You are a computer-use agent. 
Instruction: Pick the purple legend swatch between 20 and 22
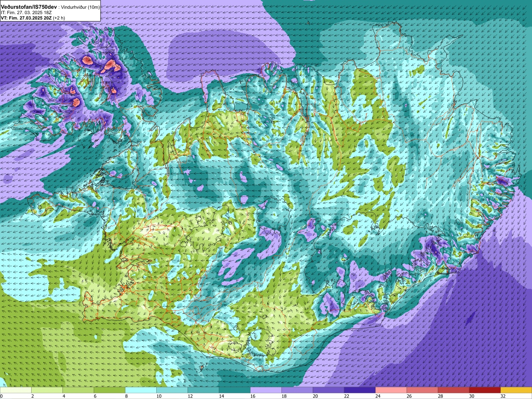(x=328, y=390)
